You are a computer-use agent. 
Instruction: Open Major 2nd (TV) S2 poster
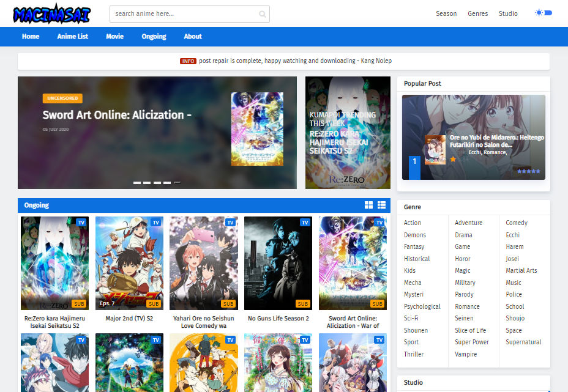coord(129,263)
